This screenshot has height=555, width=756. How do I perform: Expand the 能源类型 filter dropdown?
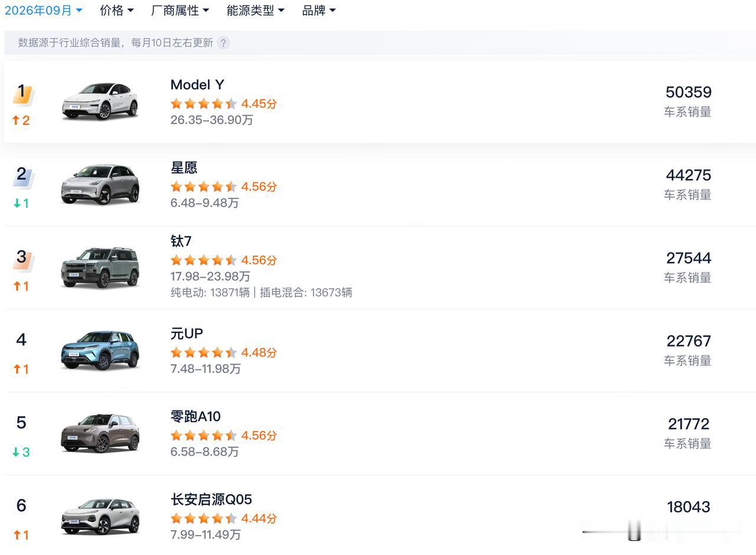pyautogui.click(x=256, y=10)
